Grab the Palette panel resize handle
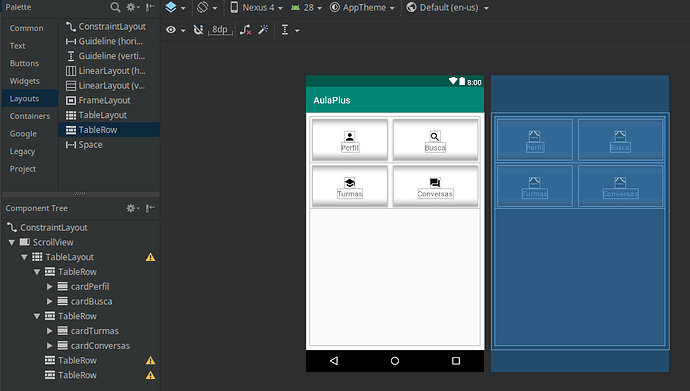The image size is (690, 391). pyautogui.click(x=80, y=194)
